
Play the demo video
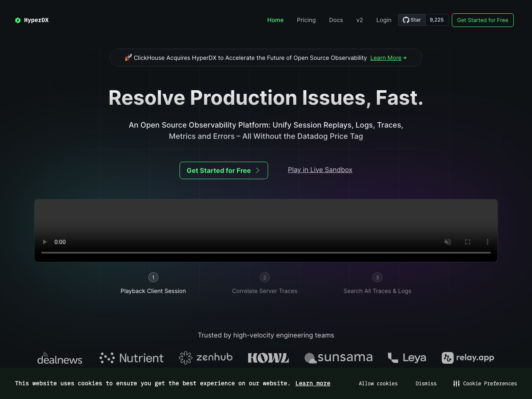click(44, 241)
